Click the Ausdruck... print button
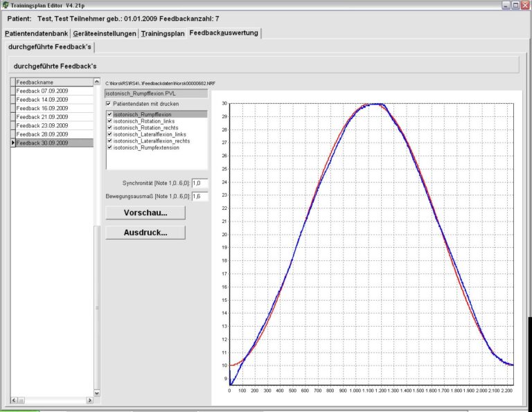The width and height of the screenshot is (532, 412). tap(145, 233)
